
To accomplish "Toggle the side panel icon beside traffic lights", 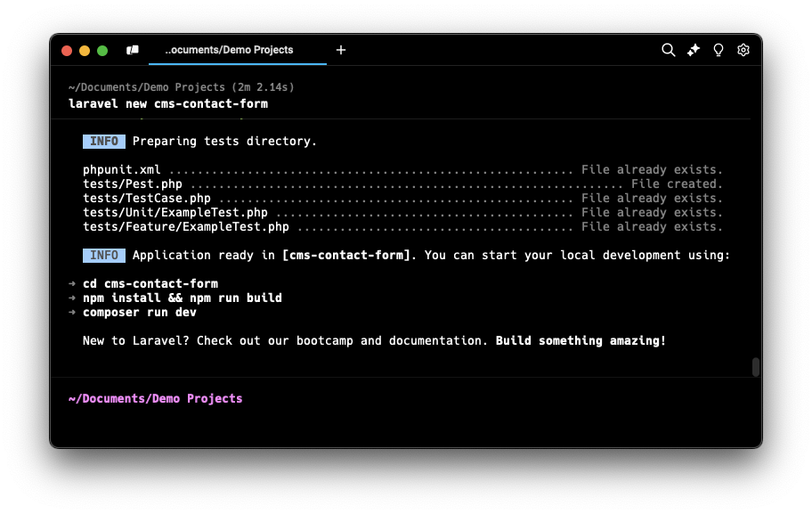I will [x=133, y=50].
